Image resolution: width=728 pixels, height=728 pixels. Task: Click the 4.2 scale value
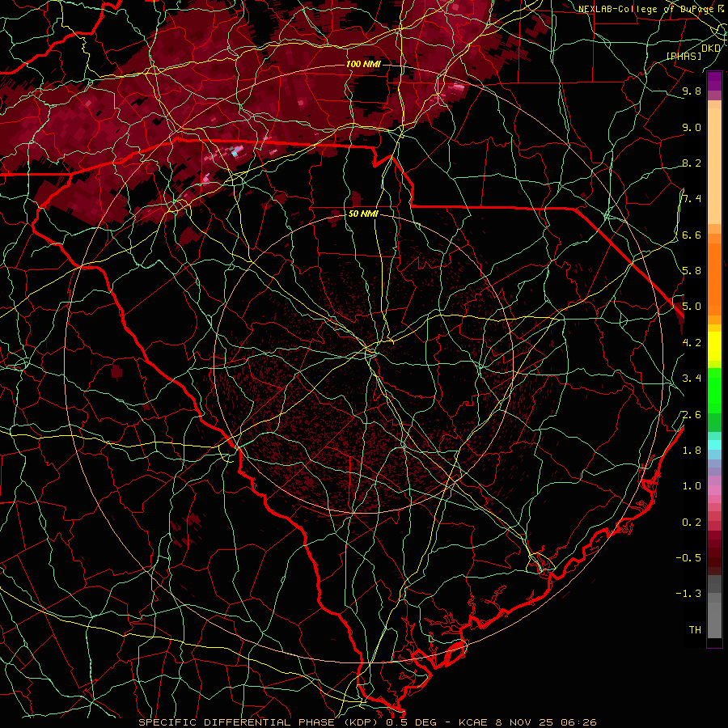coord(692,342)
